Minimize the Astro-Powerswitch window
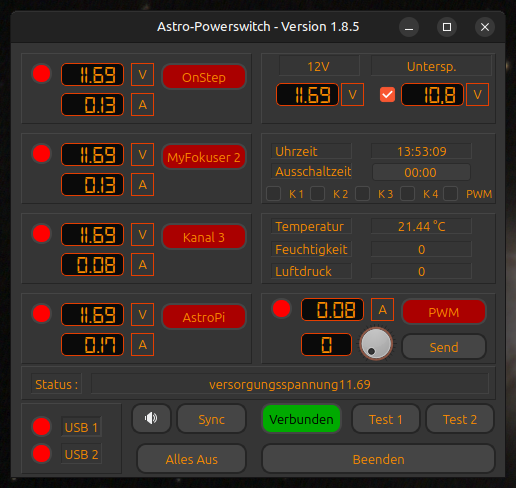 [409, 27]
